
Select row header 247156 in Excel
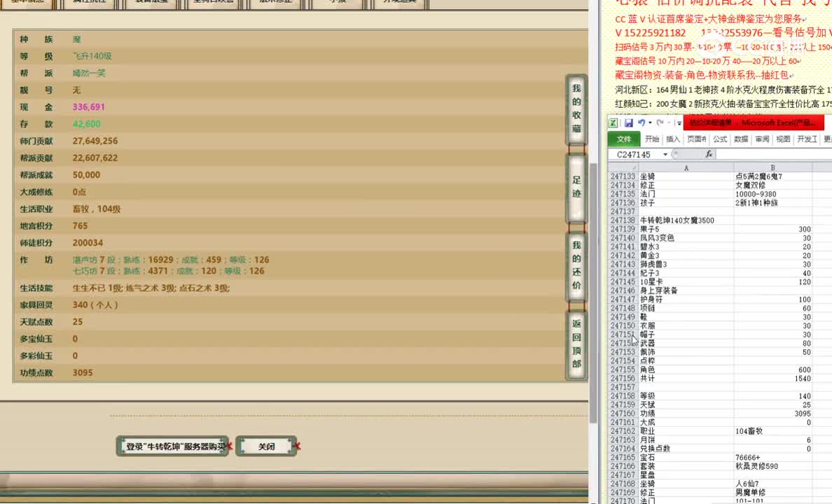click(x=623, y=378)
